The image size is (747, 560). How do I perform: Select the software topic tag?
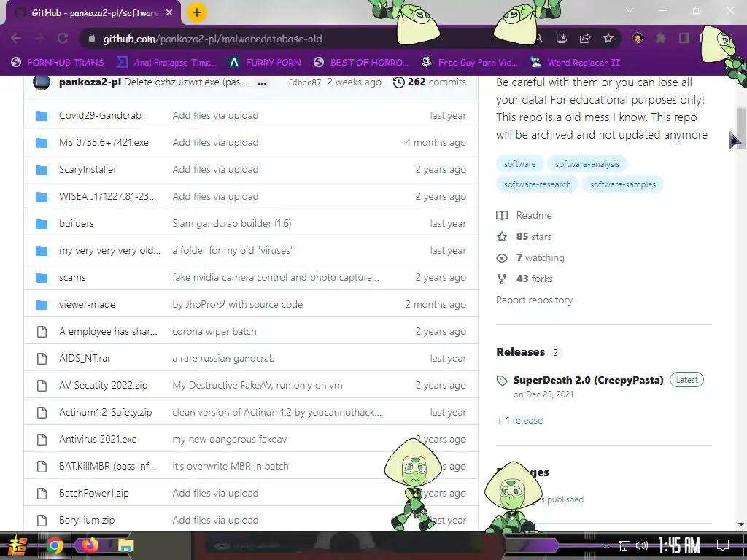(x=519, y=164)
